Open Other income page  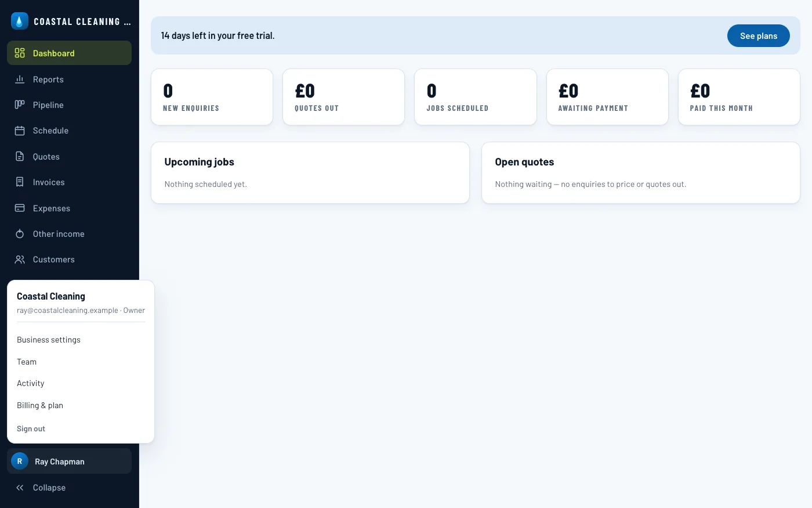(69, 233)
